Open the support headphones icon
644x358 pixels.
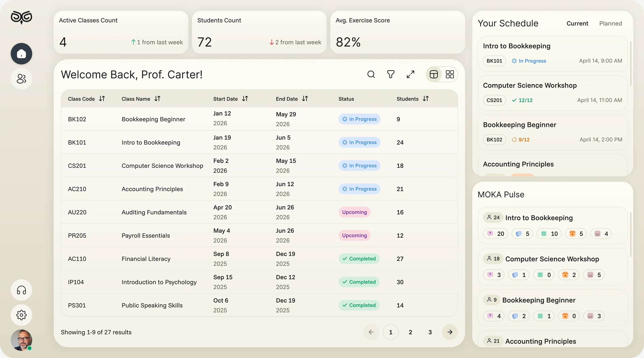[21, 290]
